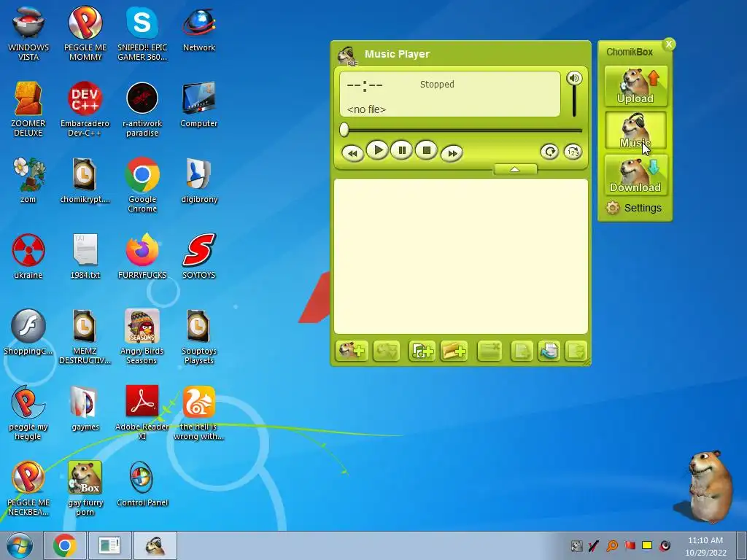Select the ukraine radiation icon
The image size is (747, 560).
[x=28, y=256]
